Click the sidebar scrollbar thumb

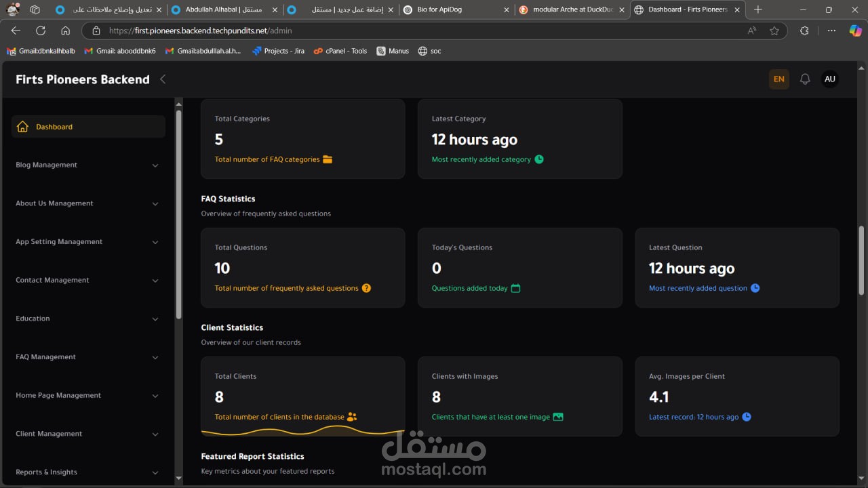coord(178,215)
